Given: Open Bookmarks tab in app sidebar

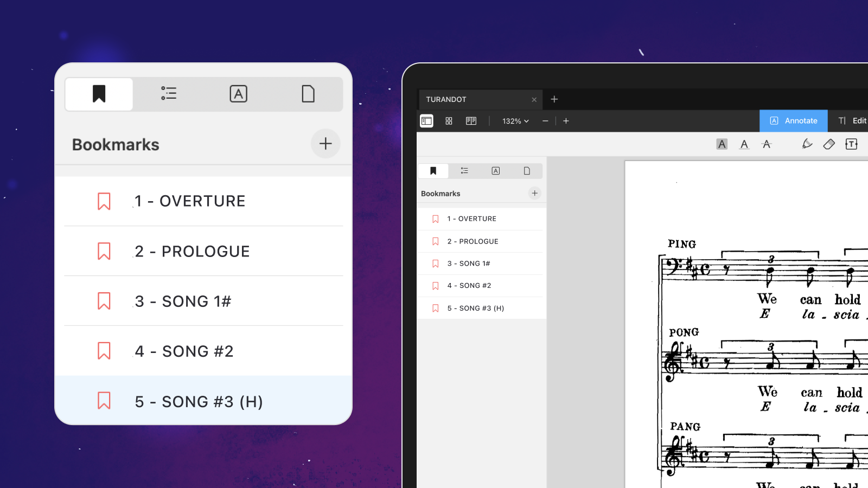Looking at the screenshot, I should 433,171.
